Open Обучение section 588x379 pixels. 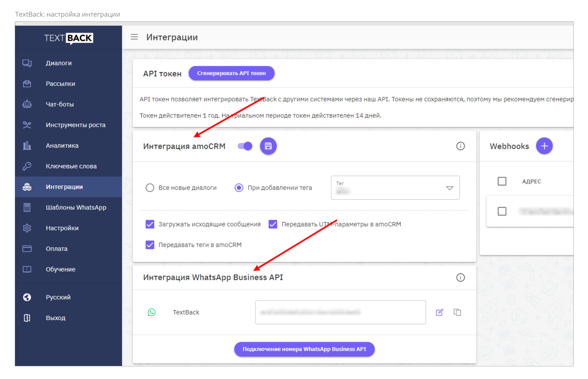(69, 269)
